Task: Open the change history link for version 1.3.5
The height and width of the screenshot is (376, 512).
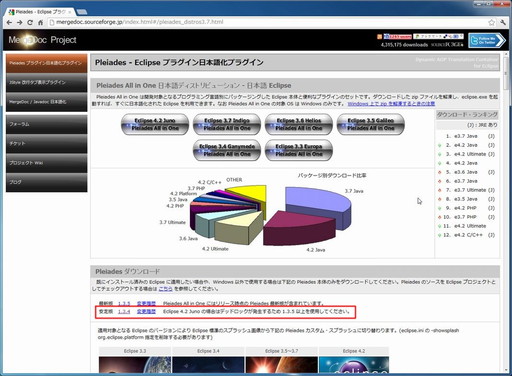Action: click(146, 304)
